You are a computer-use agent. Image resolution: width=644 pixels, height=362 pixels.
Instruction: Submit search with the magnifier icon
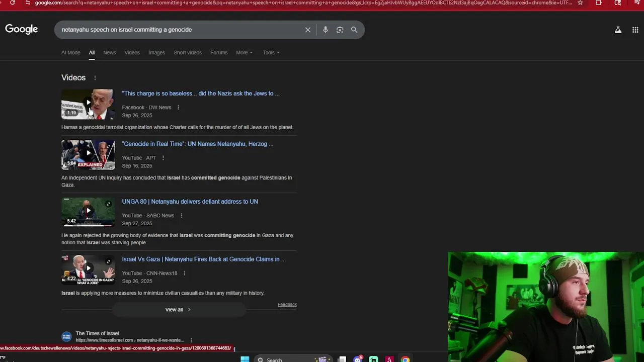coord(354,30)
